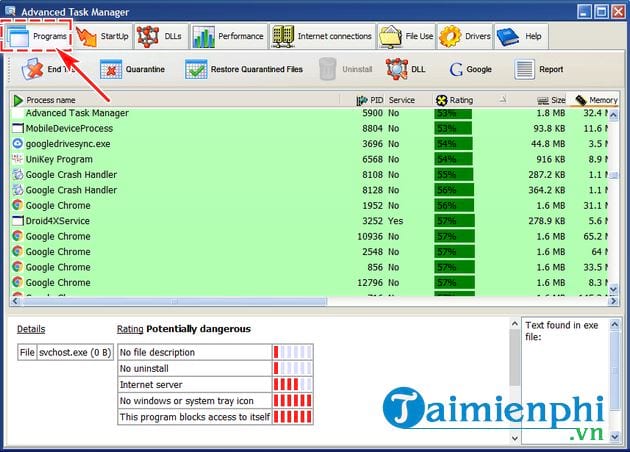
Task: Open the Help tab
Action: pos(521,37)
